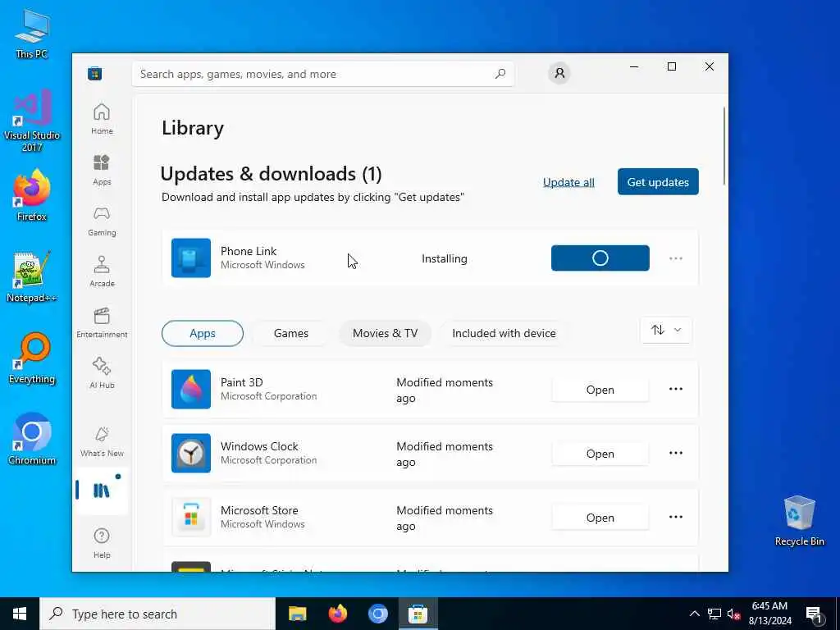
Task: Click the Microsoft Store app icon in list
Action: pos(191,518)
